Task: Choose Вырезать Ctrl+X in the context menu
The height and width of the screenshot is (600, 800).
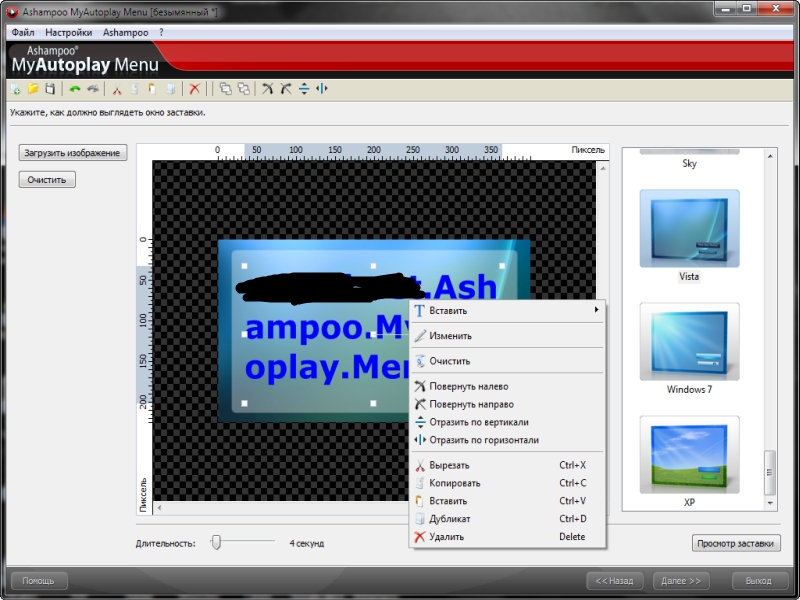Action: (x=507, y=465)
